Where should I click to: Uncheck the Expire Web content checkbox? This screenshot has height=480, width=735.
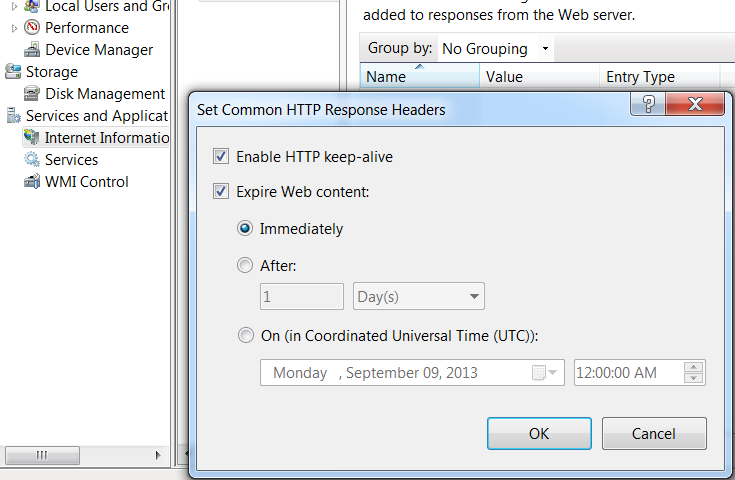pos(221,191)
